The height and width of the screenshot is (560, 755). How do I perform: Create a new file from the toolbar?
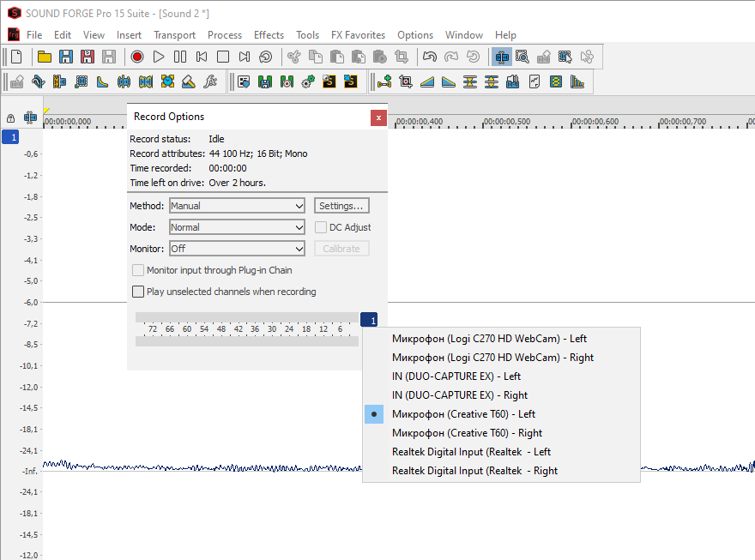pyautogui.click(x=17, y=57)
